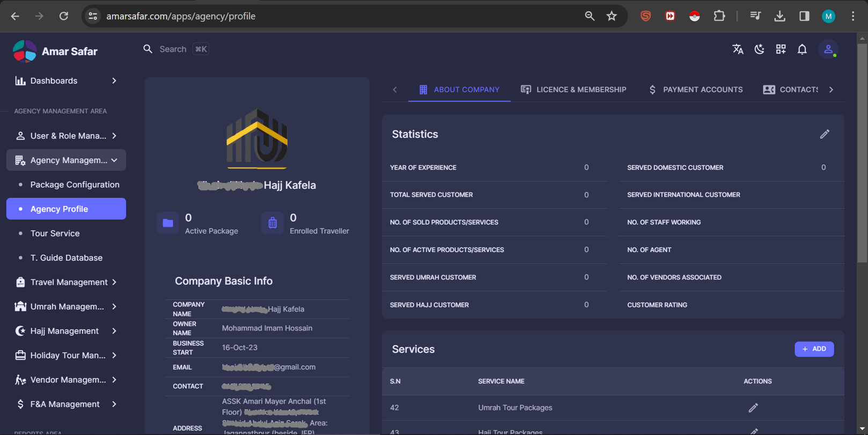Open media control playlist icon
868x435 pixels.
coord(755,16)
